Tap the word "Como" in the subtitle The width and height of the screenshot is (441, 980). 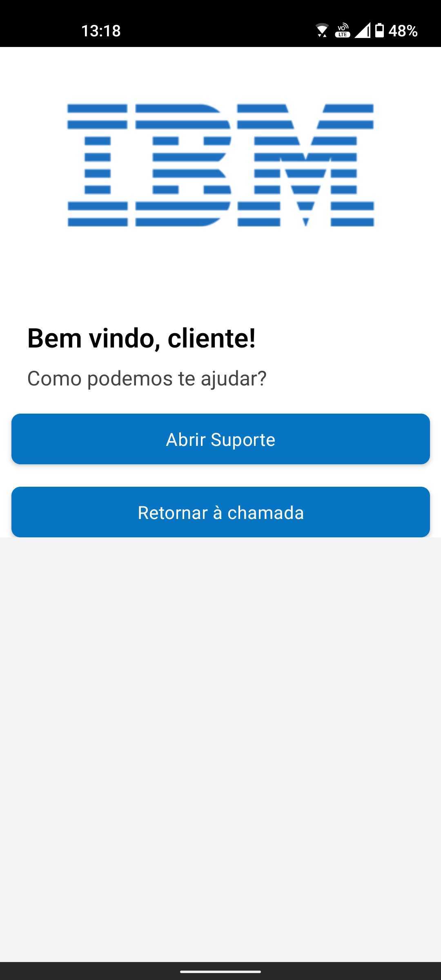click(x=54, y=378)
